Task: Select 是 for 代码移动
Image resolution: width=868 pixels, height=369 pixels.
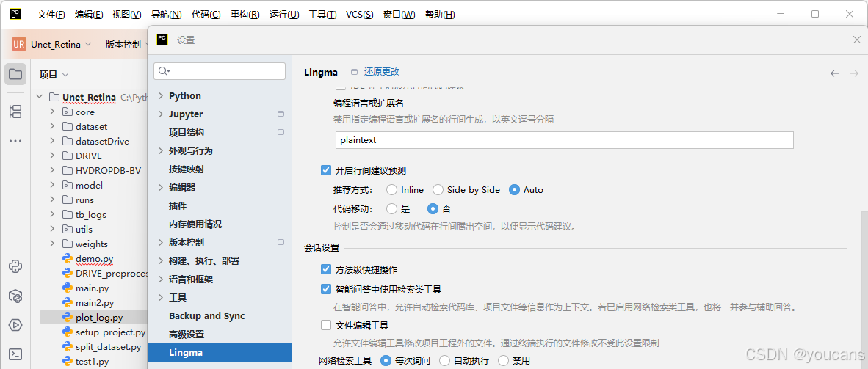Action: pyautogui.click(x=392, y=208)
